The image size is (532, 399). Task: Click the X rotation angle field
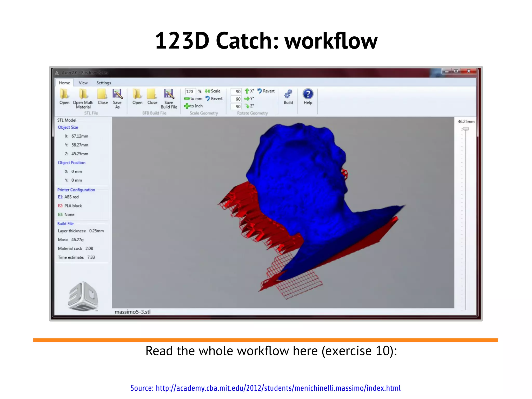pyautogui.click(x=237, y=91)
